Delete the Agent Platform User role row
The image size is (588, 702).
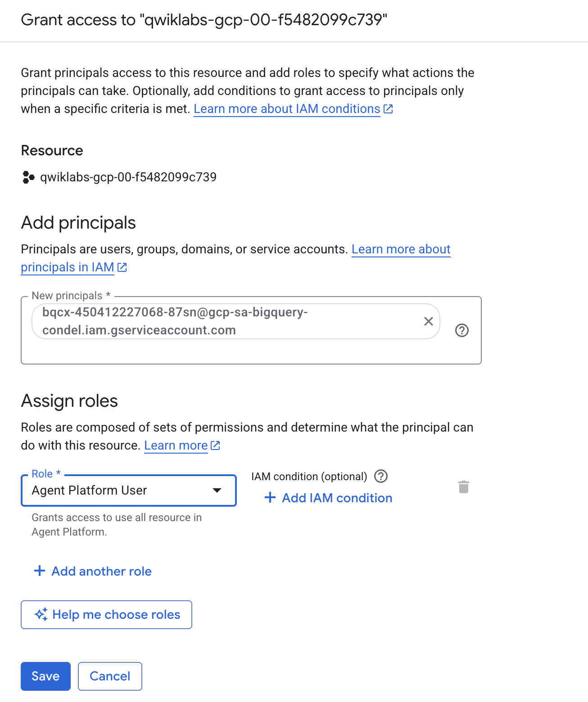click(x=464, y=487)
